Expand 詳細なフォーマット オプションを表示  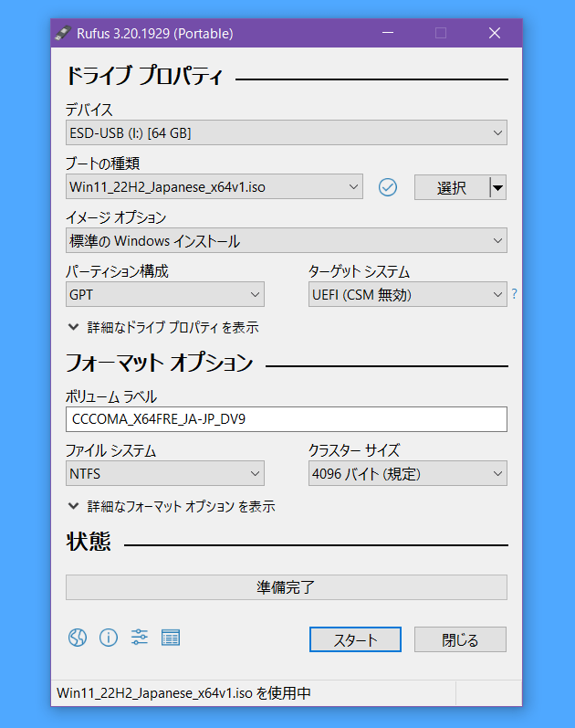point(172,506)
